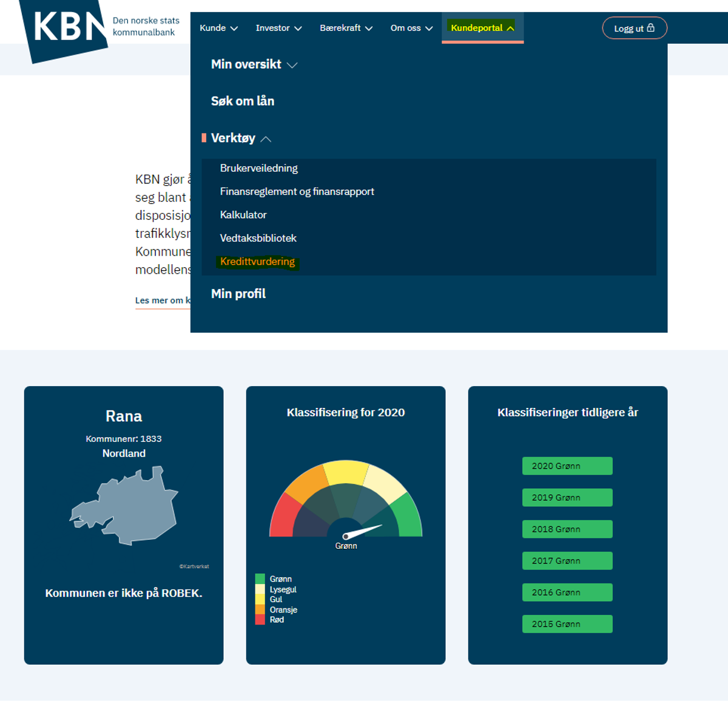Screen dimensions: 728x703
Task: Follow the Søk om lån link
Action: pyautogui.click(x=243, y=101)
